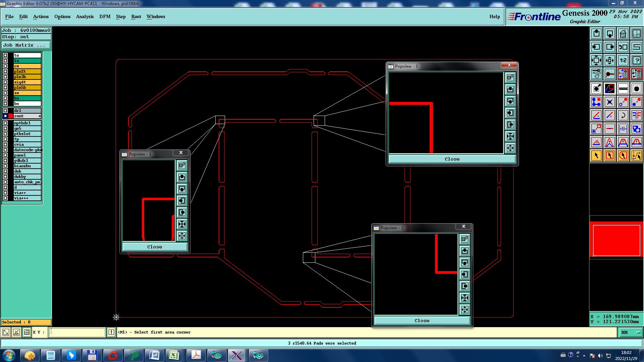Select the 'biaozhu' layer name
The height and width of the screenshot is (362, 644).
[27, 166]
